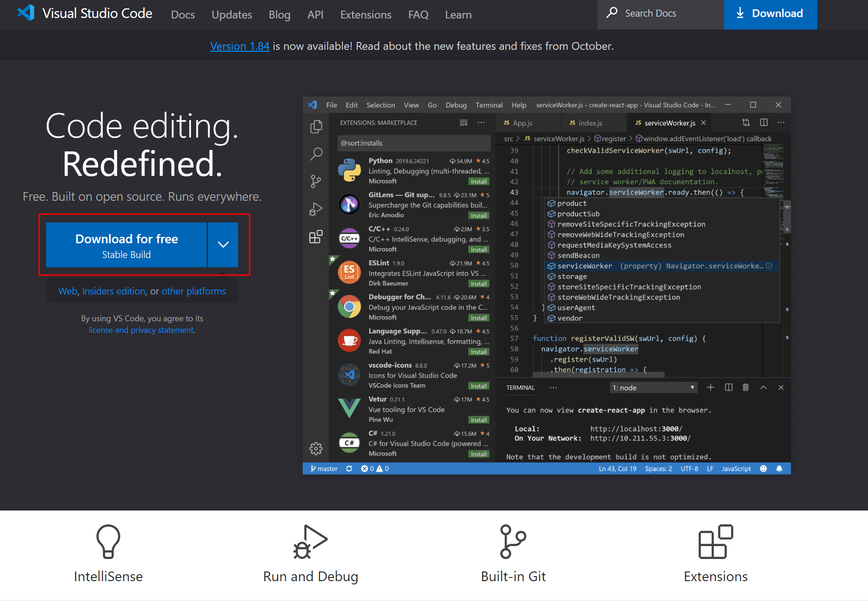
Task: Click the Language Support Java icon
Action: pos(349,340)
